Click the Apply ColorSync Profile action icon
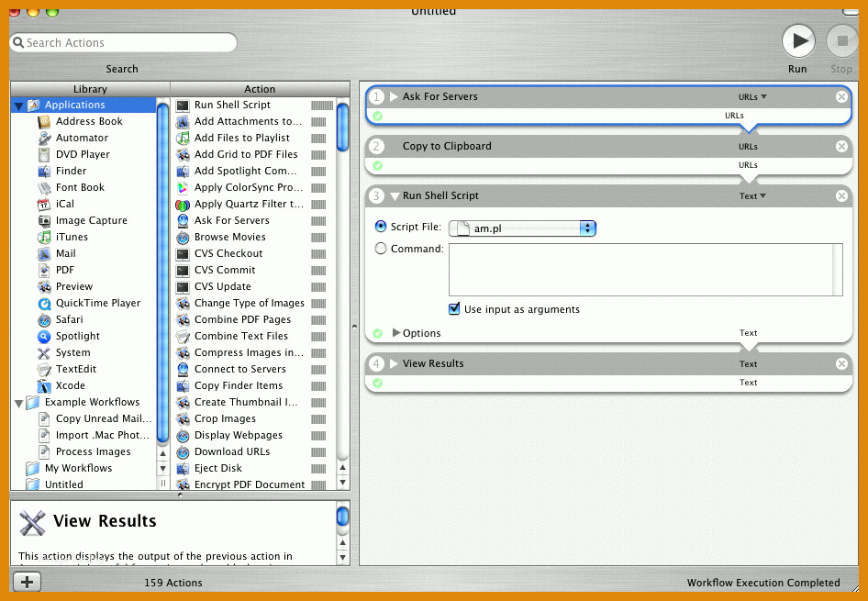 click(x=182, y=187)
